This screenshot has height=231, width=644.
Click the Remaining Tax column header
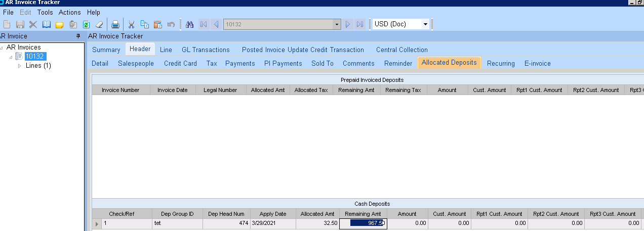coord(403,90)
